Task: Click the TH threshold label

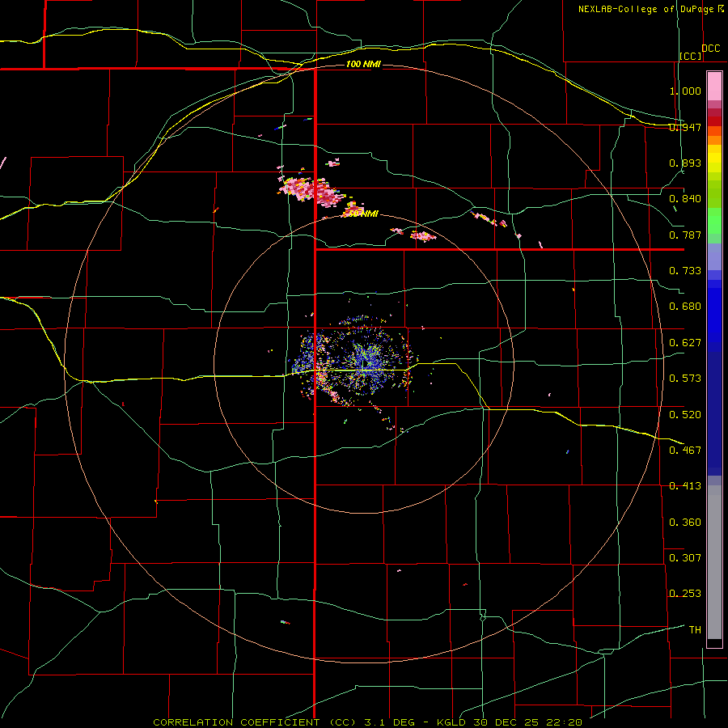Action: pos(695,630)
